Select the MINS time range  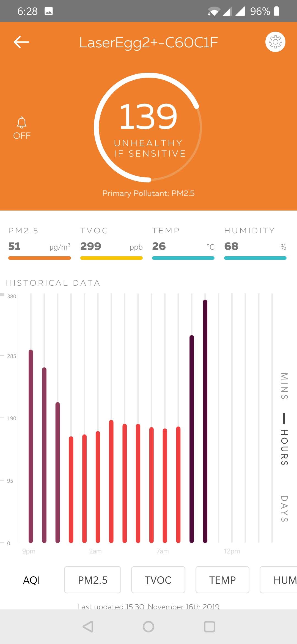(284, 386)
